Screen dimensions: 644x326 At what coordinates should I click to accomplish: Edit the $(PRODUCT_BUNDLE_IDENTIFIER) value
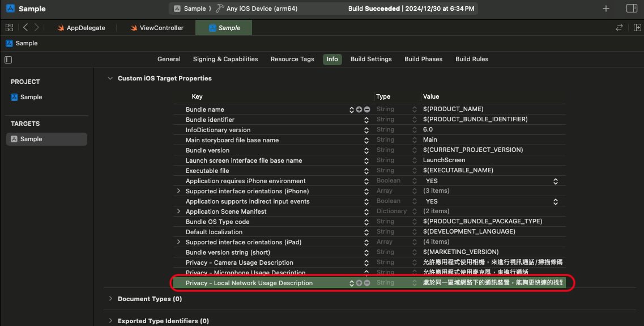pyautogui.click(x=475, y=119)
